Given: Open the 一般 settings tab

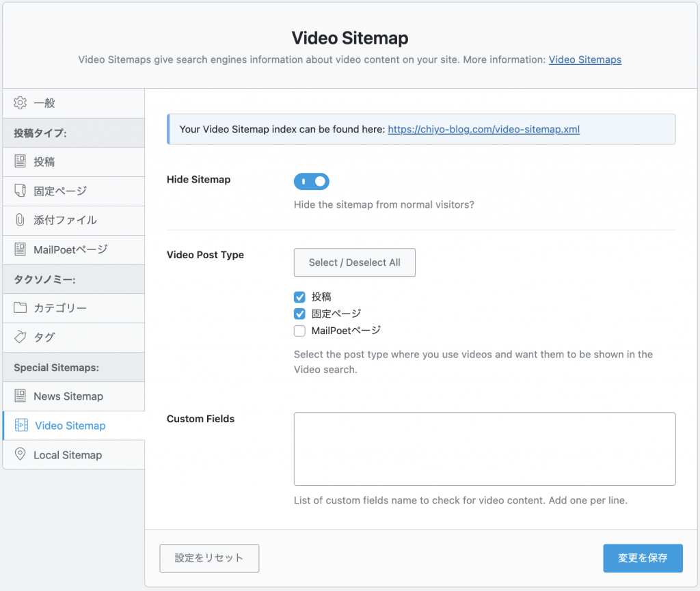Looking at the screenshot, I should [74, 103].
